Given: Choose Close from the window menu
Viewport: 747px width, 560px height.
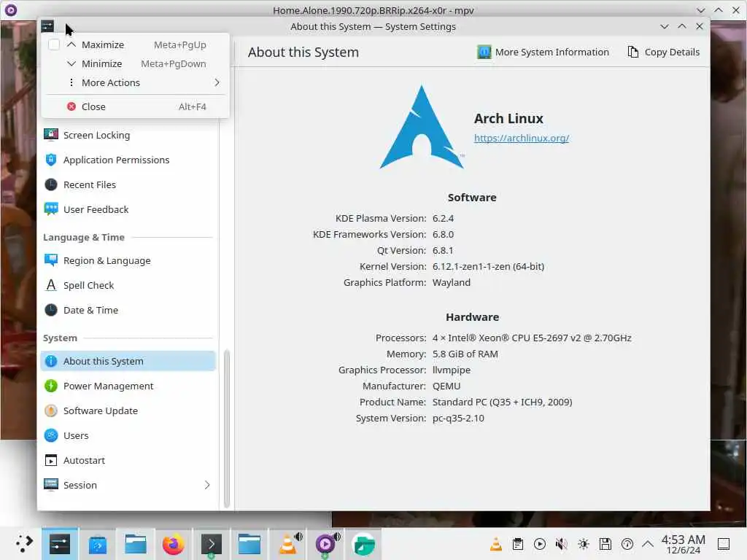Looking at the screenshot, I should (135, 106).
